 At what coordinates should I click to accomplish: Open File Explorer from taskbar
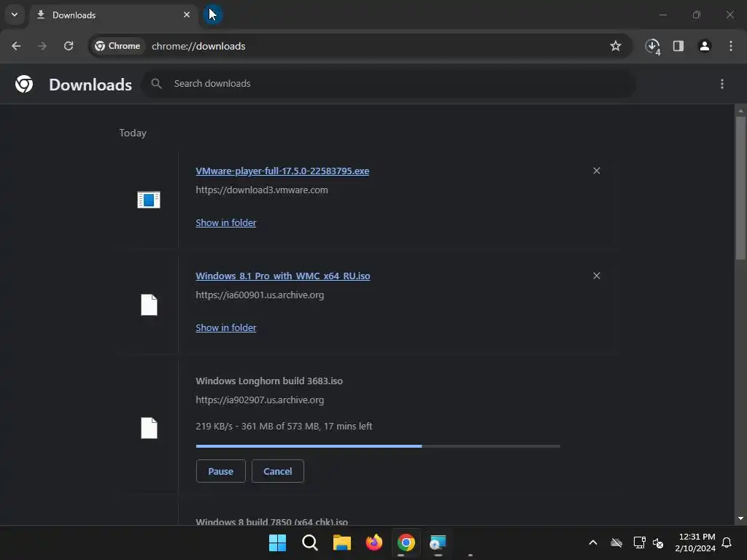click(342, 542)
